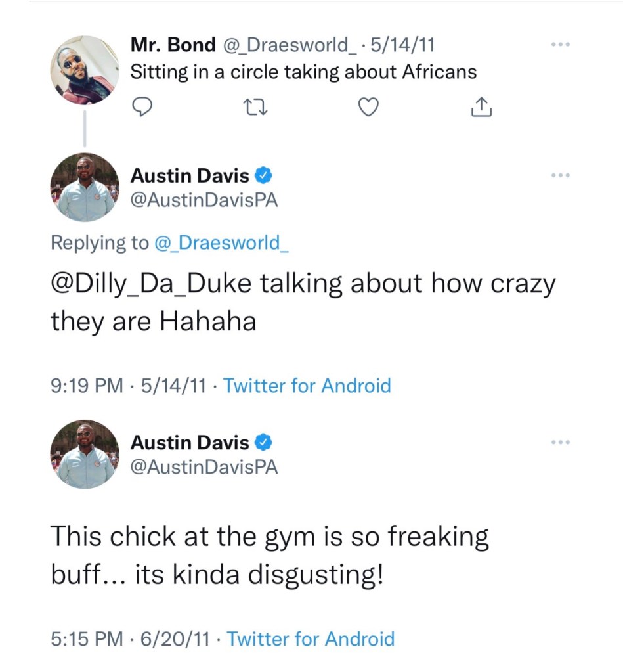Open Mr. Bond's profile picture
Viewport: 623px width, 672px height.
click(x=85, y=70)
